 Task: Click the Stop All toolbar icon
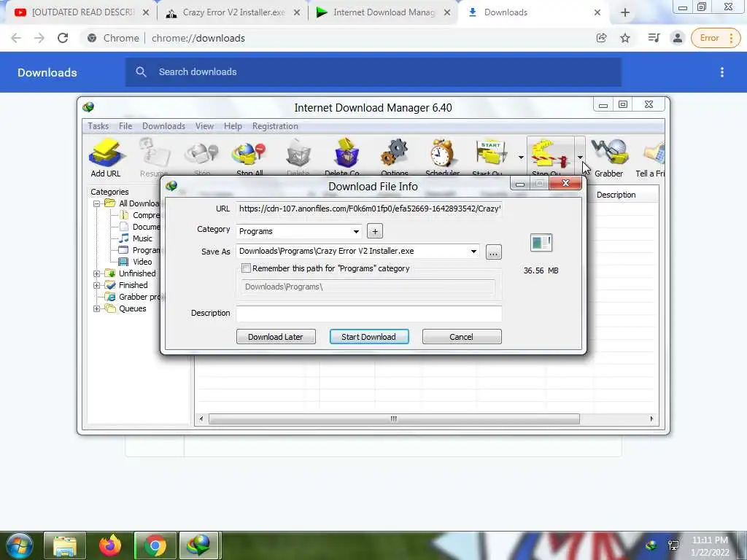point(249,157)
